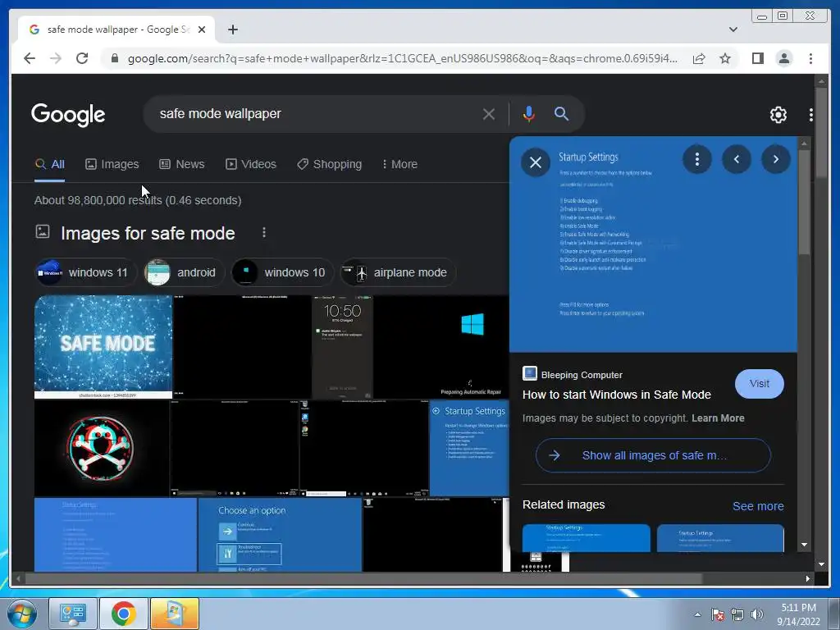
Task: Bookmark this tab with the star
Action: click(725, 58)
